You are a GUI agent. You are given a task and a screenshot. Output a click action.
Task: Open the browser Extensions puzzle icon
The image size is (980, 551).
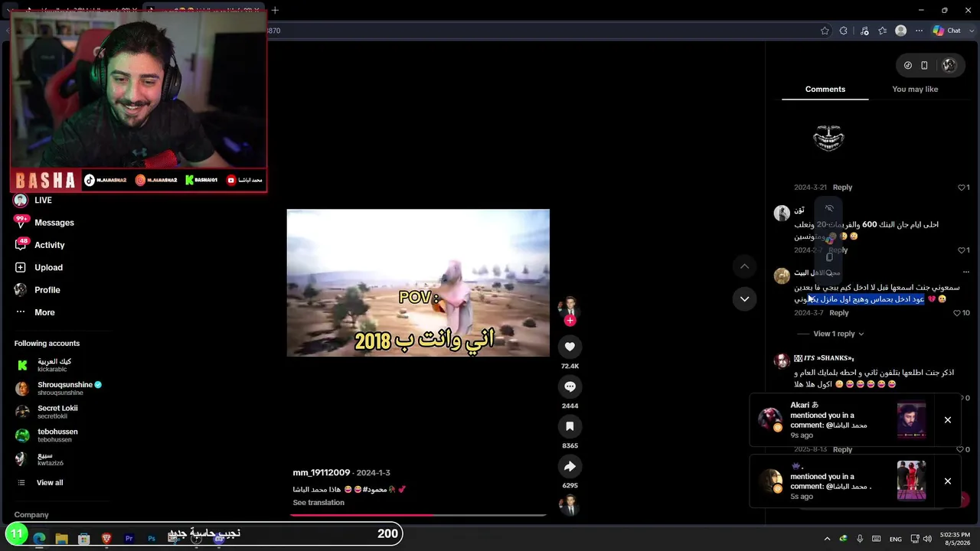click(x=844, y=31)
